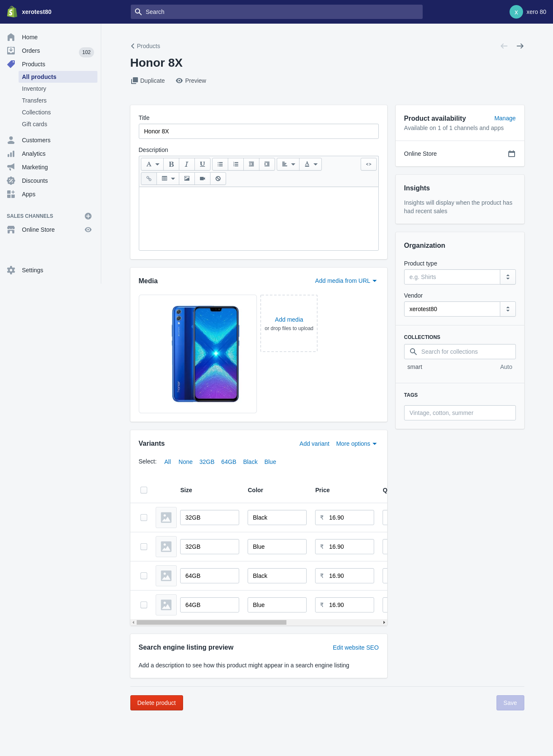Image resolution: width=553 pixels, height=756 pixels.
Task: Open the Vendor selector dropdown
Action: tap(507, 309)
